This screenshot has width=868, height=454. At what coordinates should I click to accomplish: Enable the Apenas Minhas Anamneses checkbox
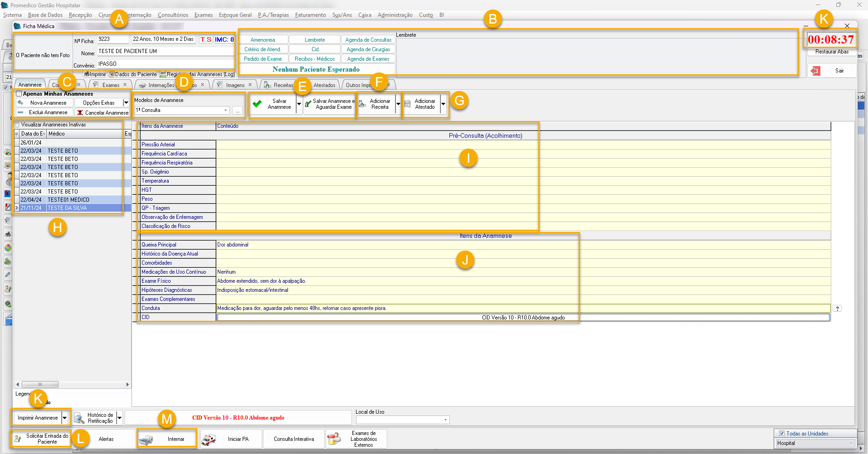[x=19, y=94]
